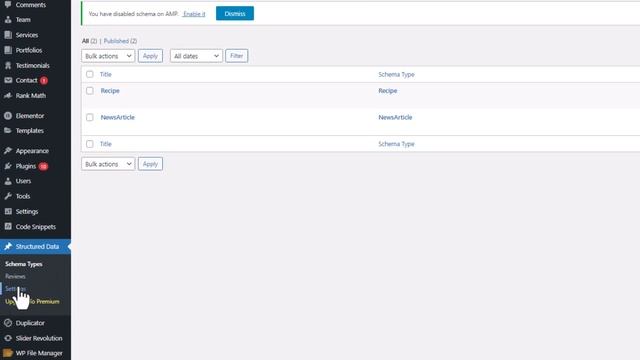Click the Tools wrench icon
Screen dimensions: 640x360
pyautogui.click(x=8, y=196)
